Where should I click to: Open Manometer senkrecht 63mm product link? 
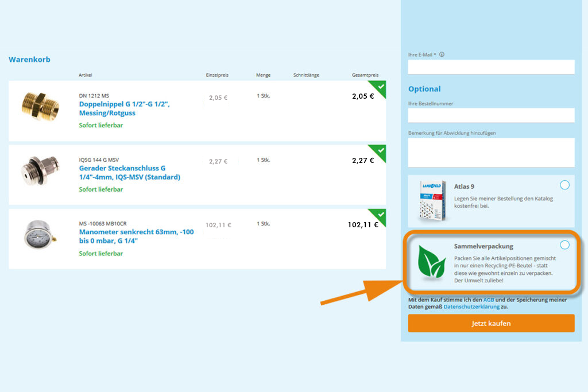(136, 236)
